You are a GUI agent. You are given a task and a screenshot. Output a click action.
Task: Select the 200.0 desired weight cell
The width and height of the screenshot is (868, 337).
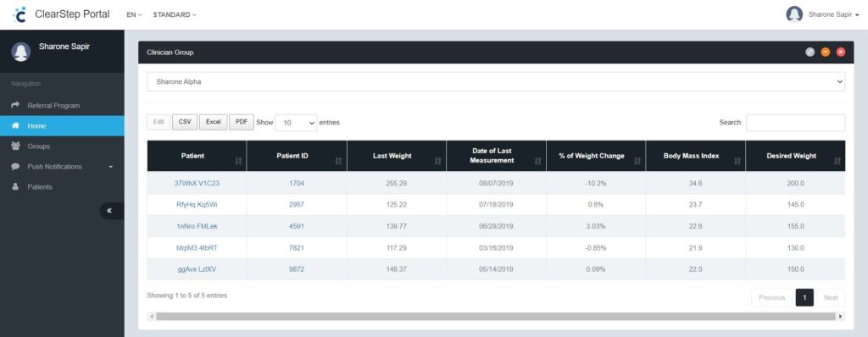tap(795, 183)
